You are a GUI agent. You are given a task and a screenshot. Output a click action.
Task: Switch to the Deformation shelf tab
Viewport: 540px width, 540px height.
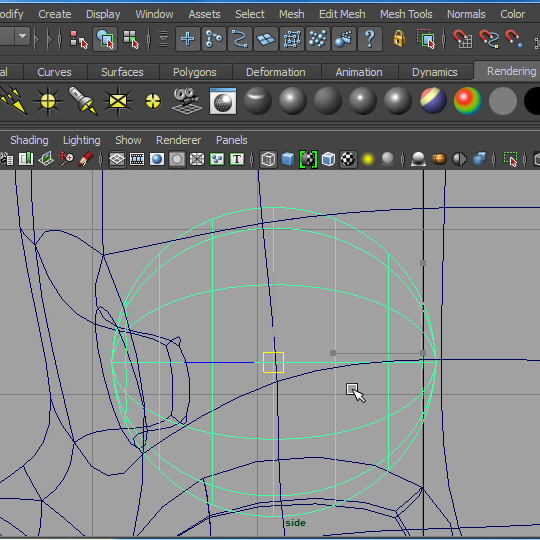[x=276, y=72]
